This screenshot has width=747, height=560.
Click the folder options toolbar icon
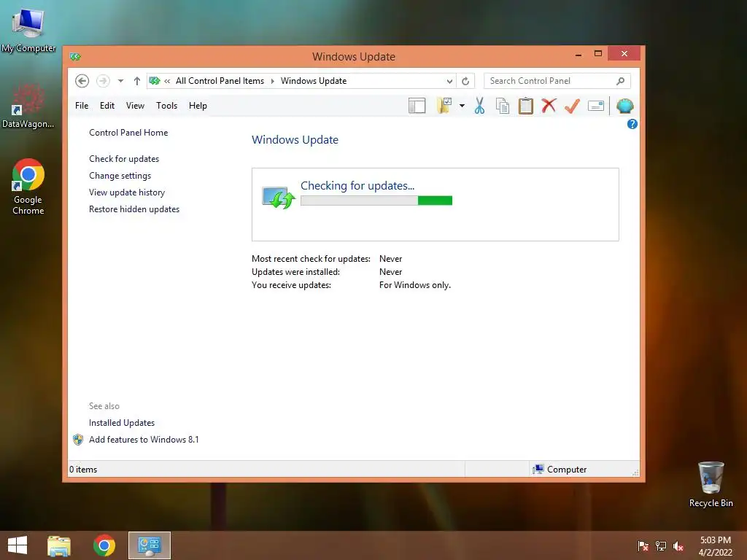444,106
